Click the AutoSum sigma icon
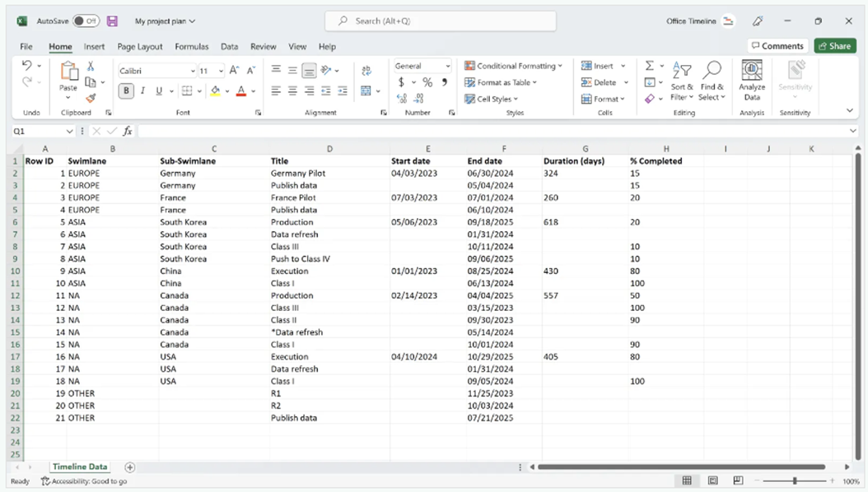The image size is (868, 492). 649,66
